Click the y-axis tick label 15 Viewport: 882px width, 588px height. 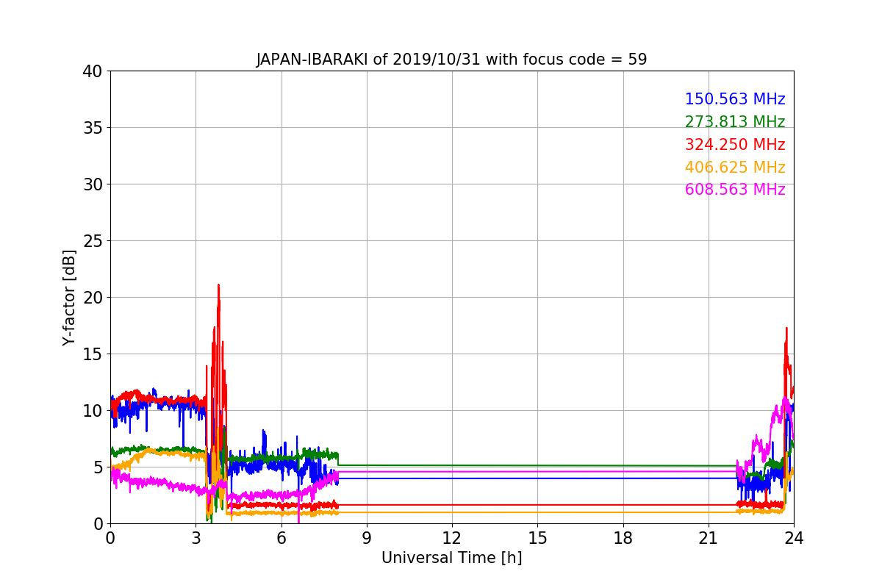coord(93,354)
